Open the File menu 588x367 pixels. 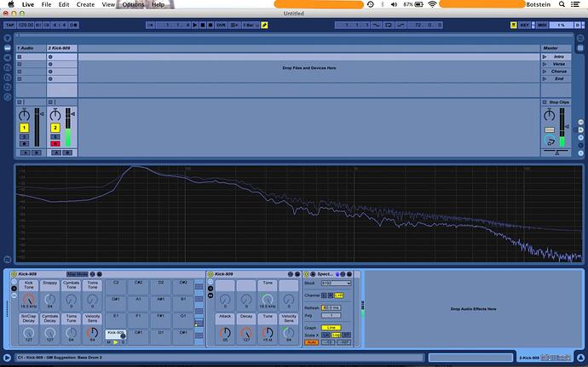(x=47, y=4)
